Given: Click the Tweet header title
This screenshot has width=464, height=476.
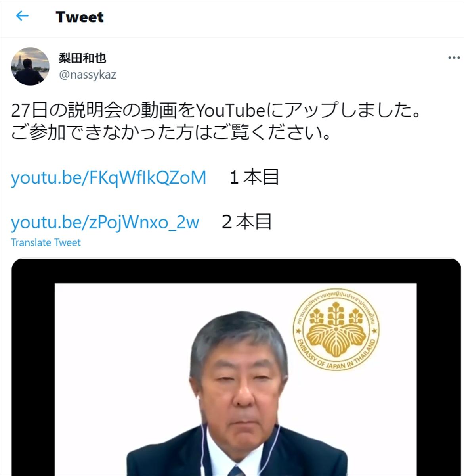Looking at the screenshot, I should (80, 17).
